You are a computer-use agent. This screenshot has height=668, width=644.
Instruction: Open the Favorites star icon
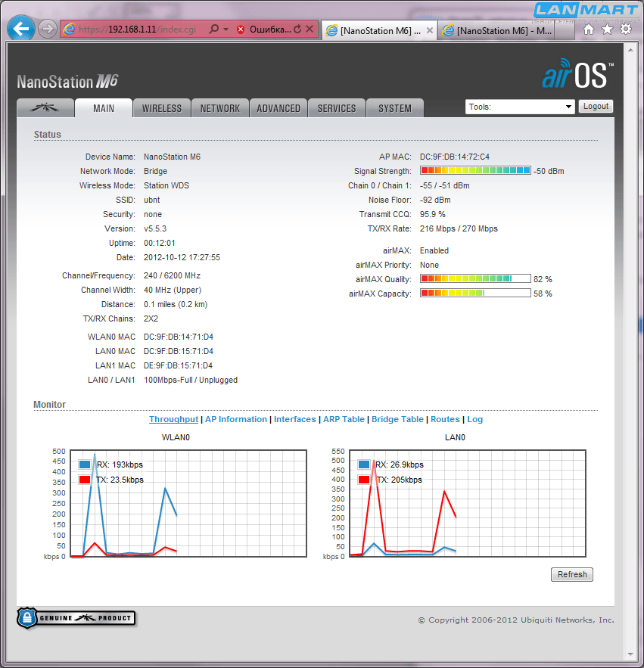click(607, 30)
